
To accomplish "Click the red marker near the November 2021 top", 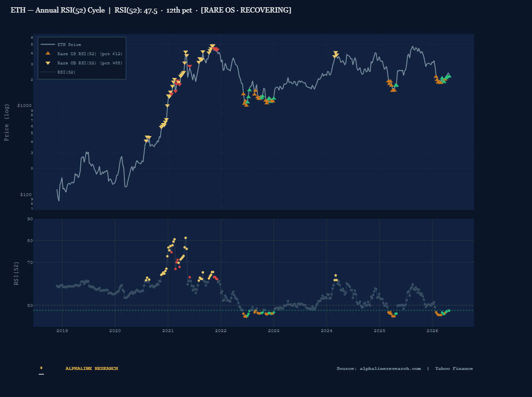I will (x=215, y=48).
